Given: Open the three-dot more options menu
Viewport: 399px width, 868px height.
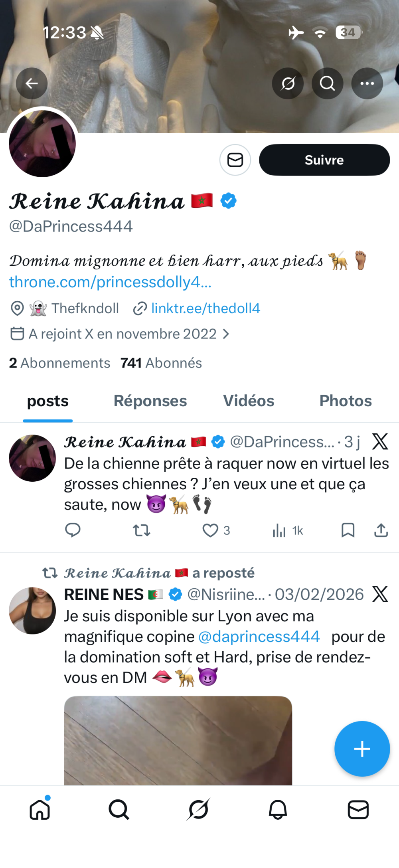Looking at the screenshot, I should [367, 83].
